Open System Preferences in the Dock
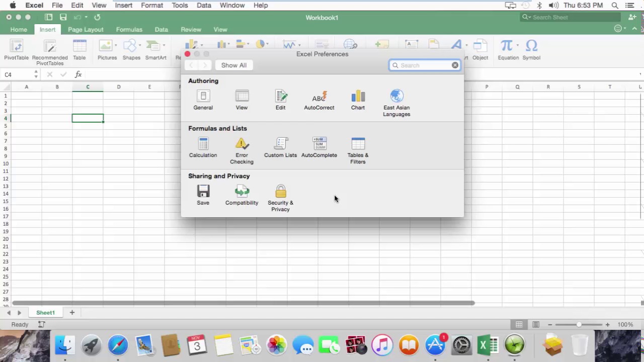This screenshot has height=362, width=644. [x=461, y=345]
